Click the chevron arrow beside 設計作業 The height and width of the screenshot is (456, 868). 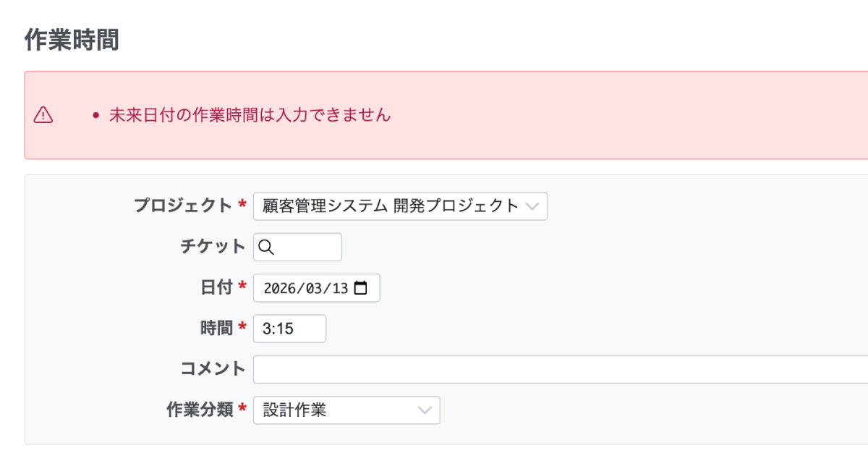pyautogui.click(x=425, y=410)
